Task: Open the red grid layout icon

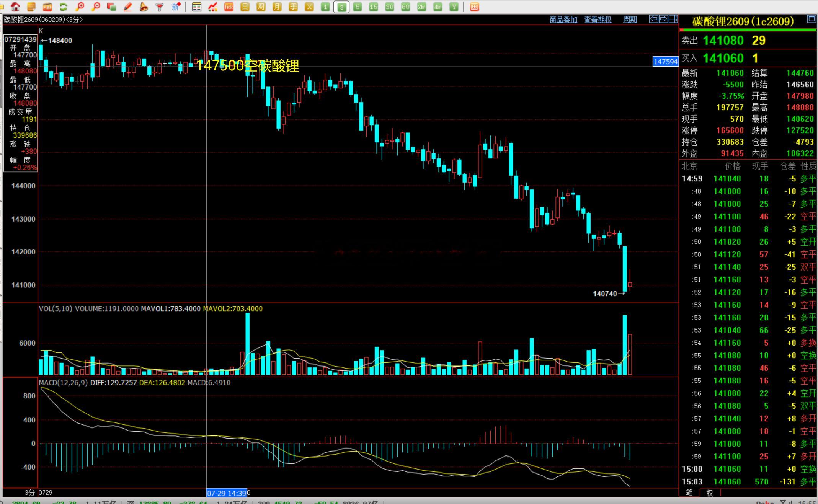Action: click(474, 7)
